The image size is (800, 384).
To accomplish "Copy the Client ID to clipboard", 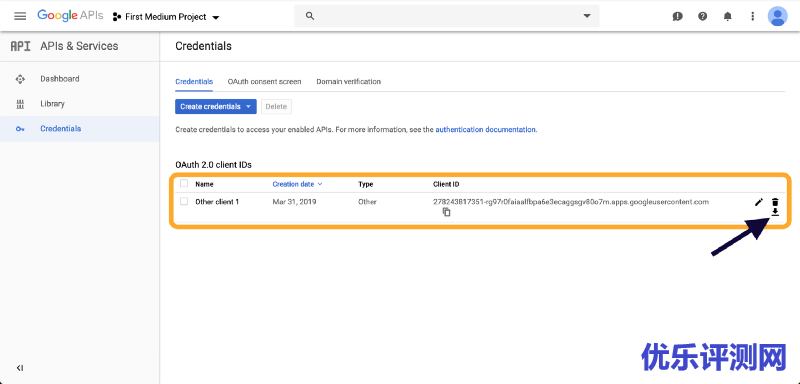I will click(446, 212).
